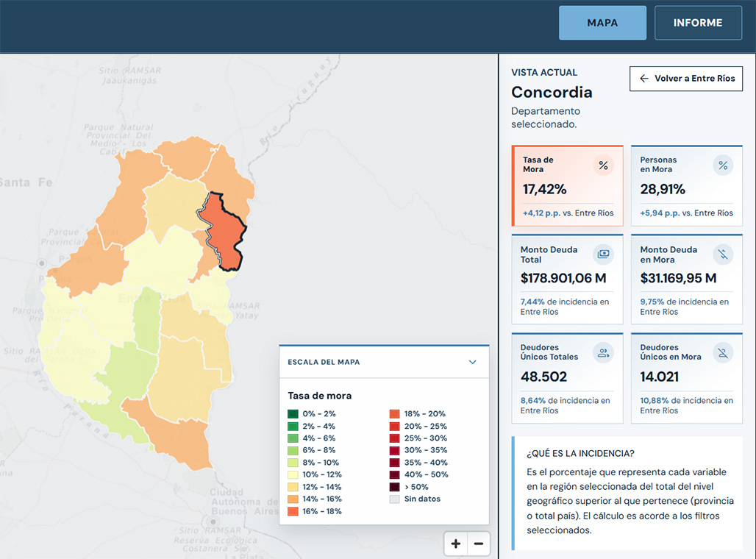Click the 0% - 2% dark green swatch
The width and height of the screenshot is (756, 559).
click(x=293, y=414)
